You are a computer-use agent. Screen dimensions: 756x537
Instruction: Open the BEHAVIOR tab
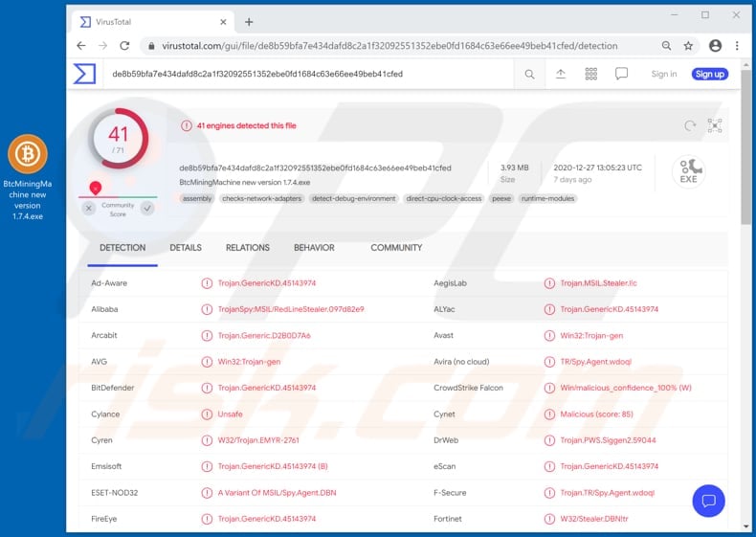[x=314, y=248]
